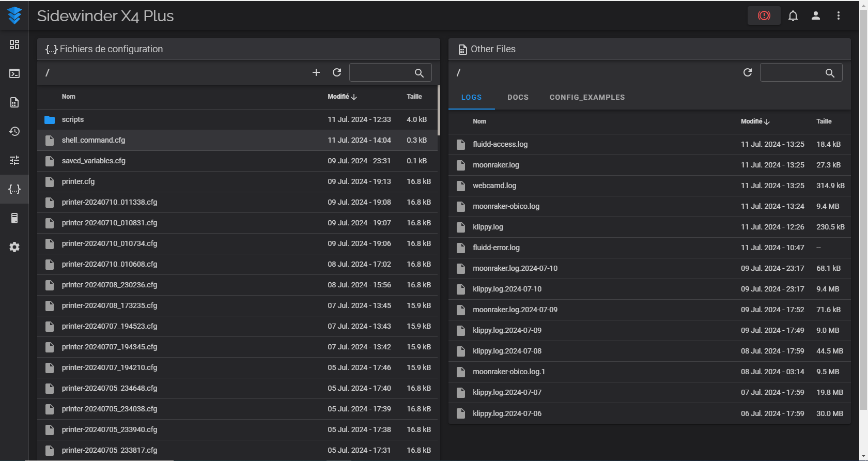Switch to the CONFIG_EXAMPLES tab

(587, 97)
